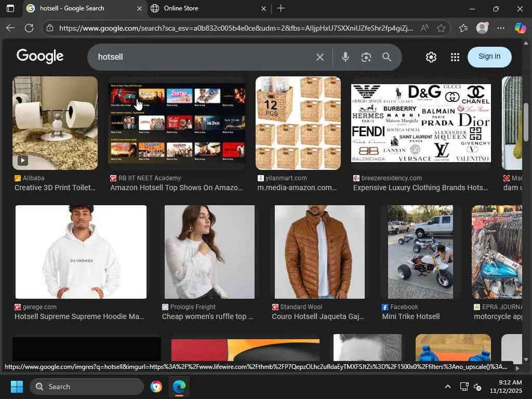Open the Windows Start menu
The height and width of the screenshot is (399, 532).
point(17,387)
